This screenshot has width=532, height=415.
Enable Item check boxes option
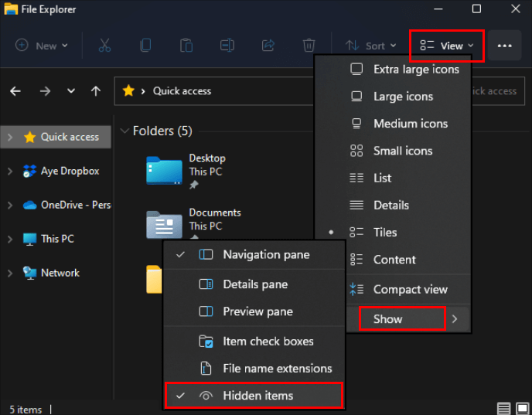[268, 341]
